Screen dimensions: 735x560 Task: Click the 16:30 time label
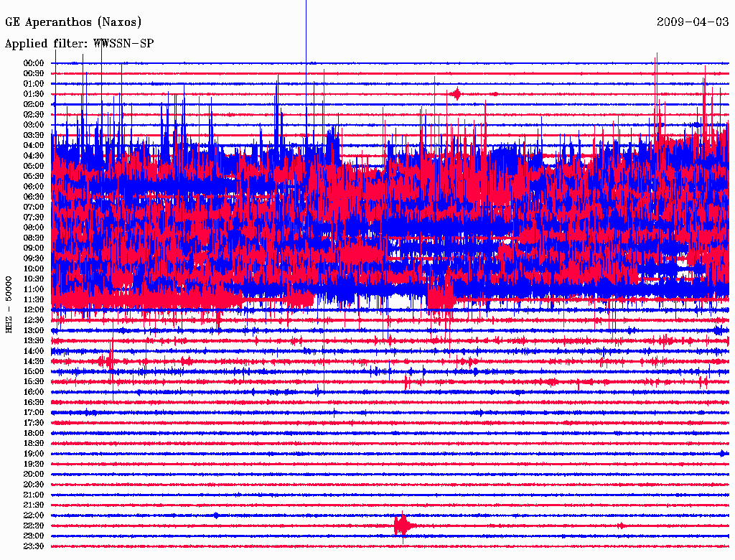pos(34,402)
